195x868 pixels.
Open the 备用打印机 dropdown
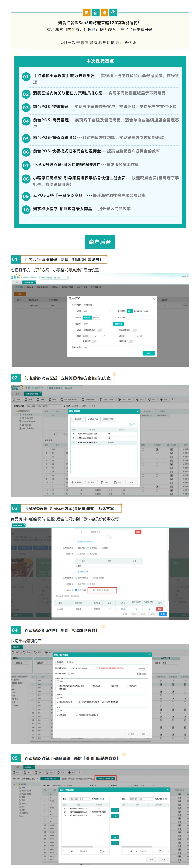(x=119, y=347)
